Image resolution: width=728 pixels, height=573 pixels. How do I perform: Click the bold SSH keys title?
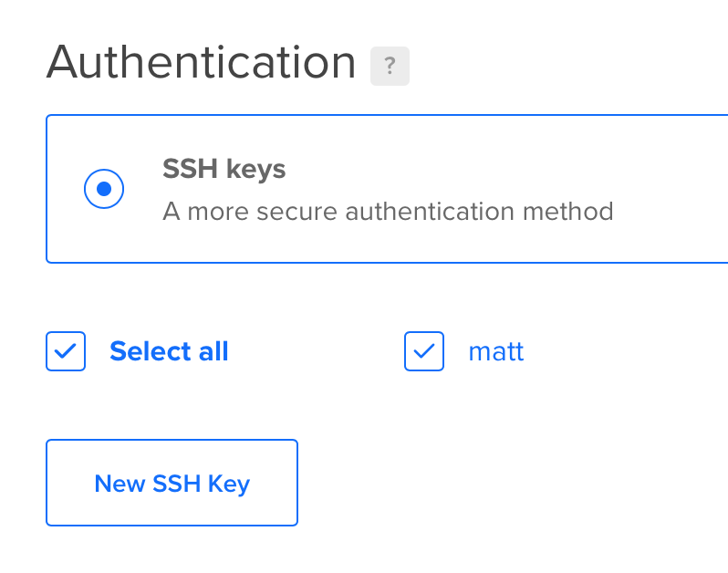point(224,169)
